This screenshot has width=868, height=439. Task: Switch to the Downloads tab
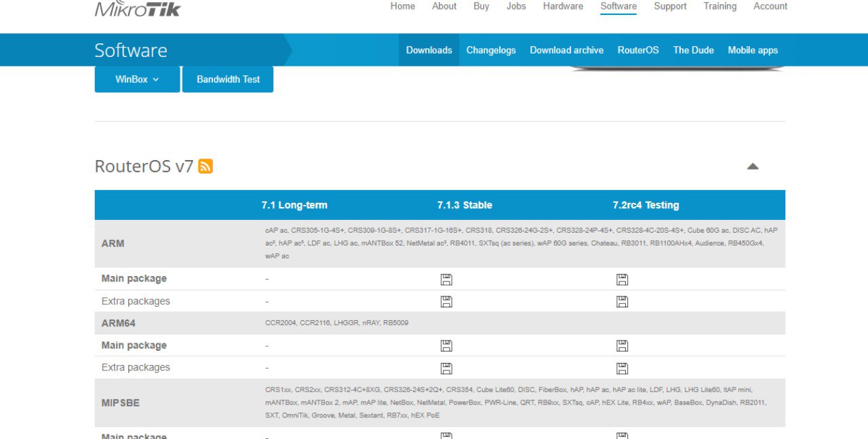[x=429, y=50]
